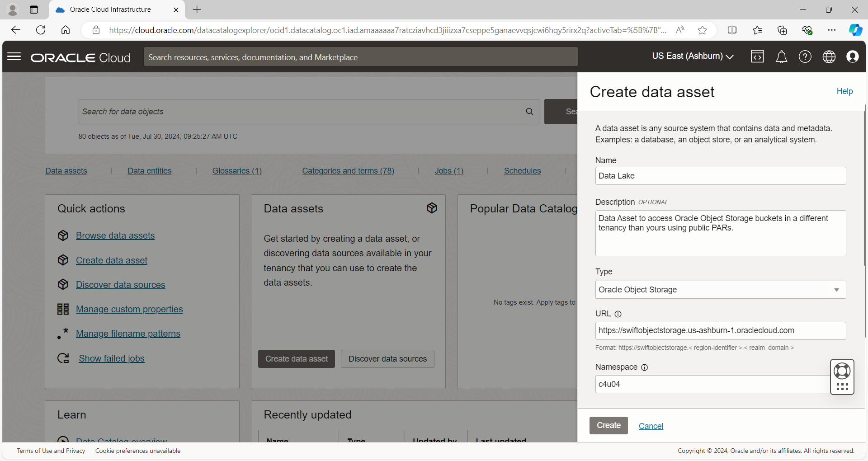Open the Glossaries (1) tab link
The image size is (868, 461).
pyautogui.click(x=237, y=171)
